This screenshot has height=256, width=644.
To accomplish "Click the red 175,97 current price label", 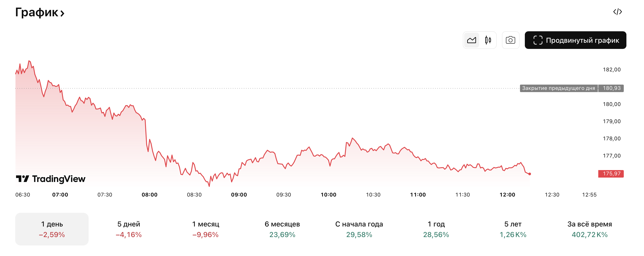I will coord(611,174).
